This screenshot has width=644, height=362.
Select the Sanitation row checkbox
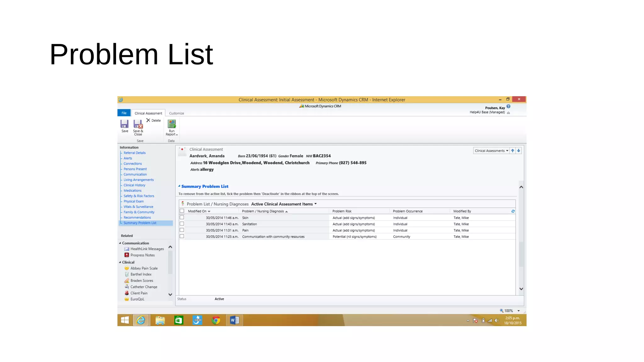point(182,224)
